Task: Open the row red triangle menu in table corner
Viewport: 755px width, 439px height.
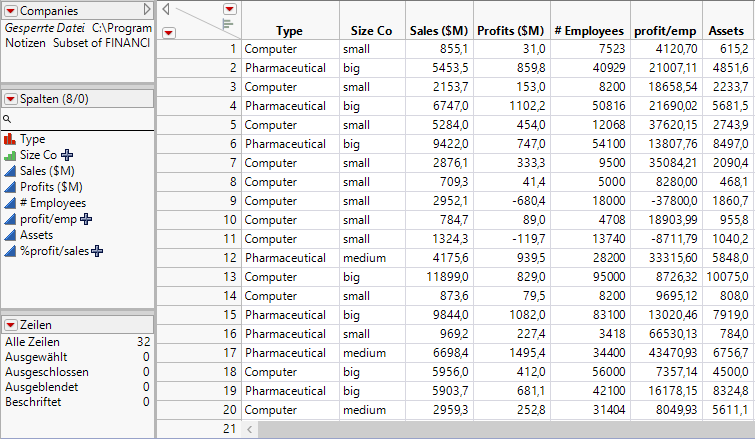Action: (x=169, y=33)
